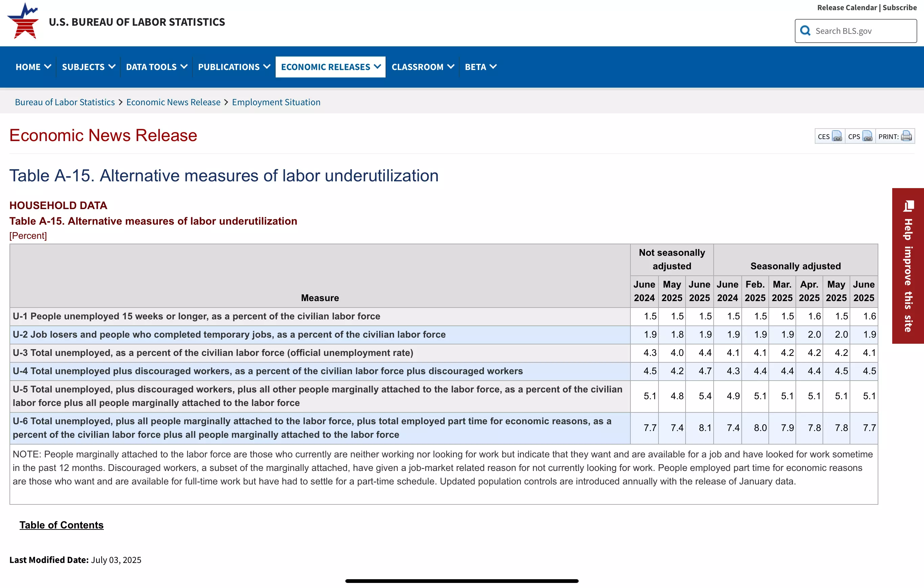The width and height of the screenshot is (924, 588).
Task: Select the U-5 marginally attached row label
Action: [320, 396]
